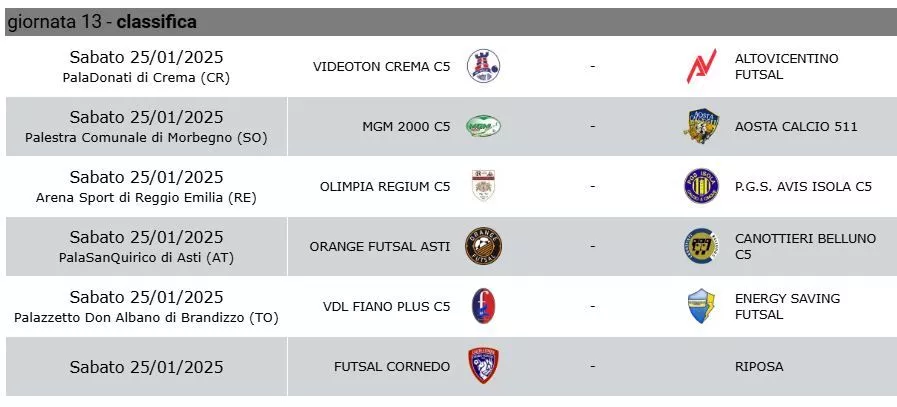Open the classifica link in header
Image resolution: width=897 pixels, height=407 pixels.
pos(157,22)
